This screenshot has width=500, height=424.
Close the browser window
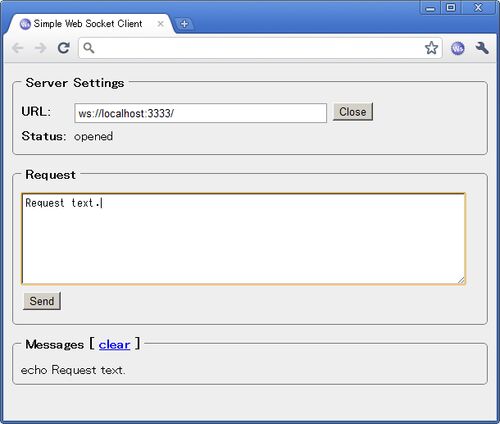click(x=478, y=8)
